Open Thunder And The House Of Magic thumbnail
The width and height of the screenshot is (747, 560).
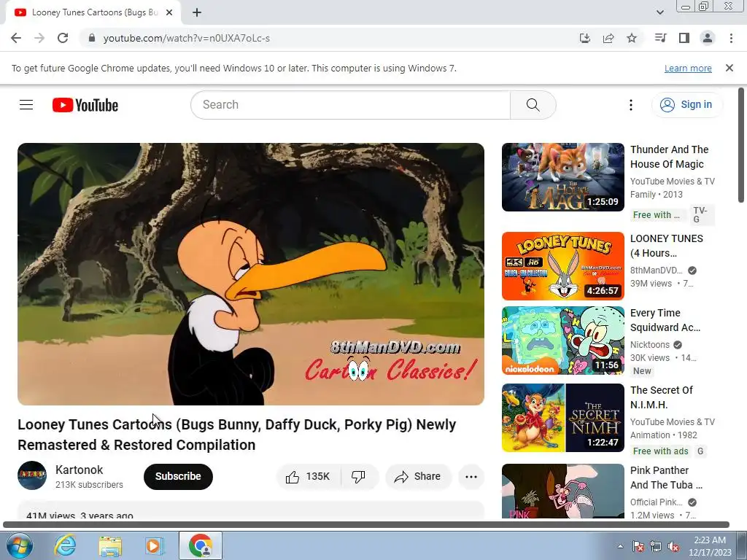click(562, 177)
